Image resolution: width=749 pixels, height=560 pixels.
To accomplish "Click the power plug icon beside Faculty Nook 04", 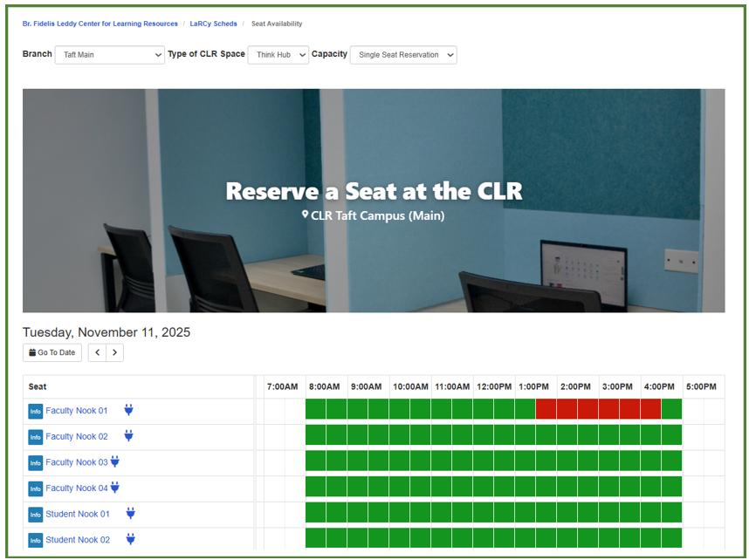I will coord(114,488).
